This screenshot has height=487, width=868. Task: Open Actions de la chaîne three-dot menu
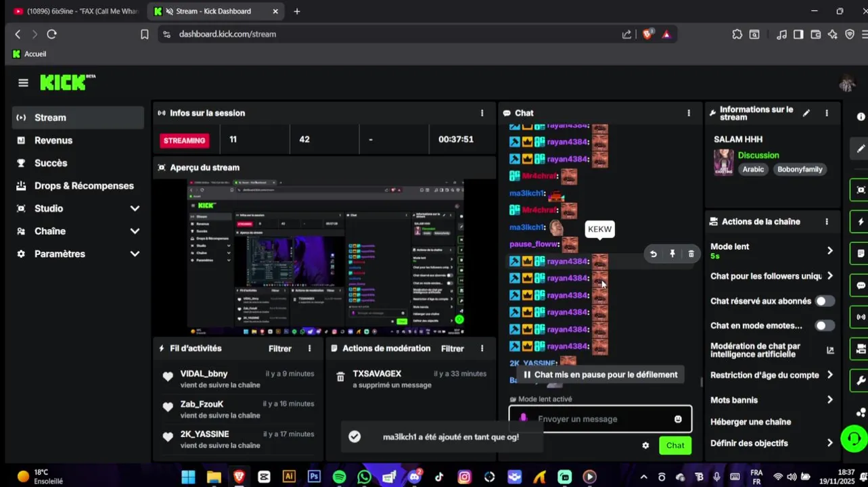826,221
